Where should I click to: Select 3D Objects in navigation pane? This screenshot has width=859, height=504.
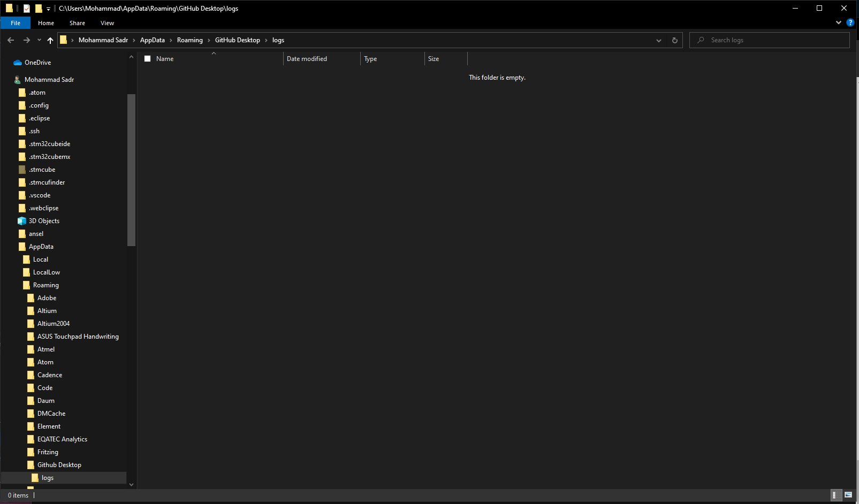coord(44,221)
